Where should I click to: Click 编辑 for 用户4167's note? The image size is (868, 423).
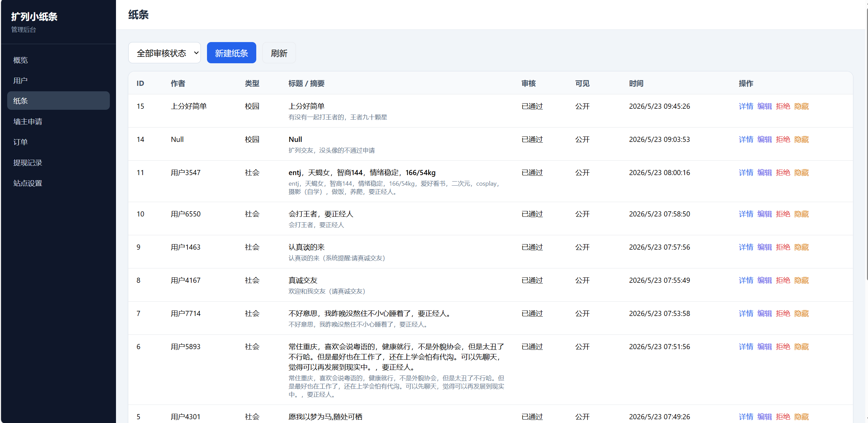tap(764, 280)
